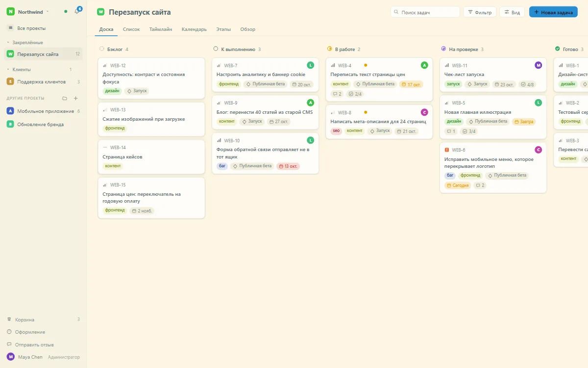Click the purple M avatar on WEB-11
The width and height of the screenshot is (588, 368).
(x=539, y=65)
